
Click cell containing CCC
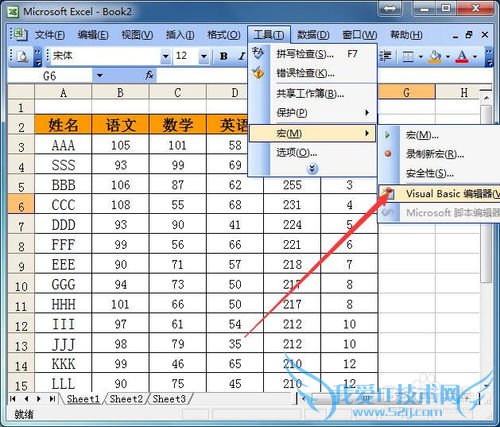(x=63, y=205)
